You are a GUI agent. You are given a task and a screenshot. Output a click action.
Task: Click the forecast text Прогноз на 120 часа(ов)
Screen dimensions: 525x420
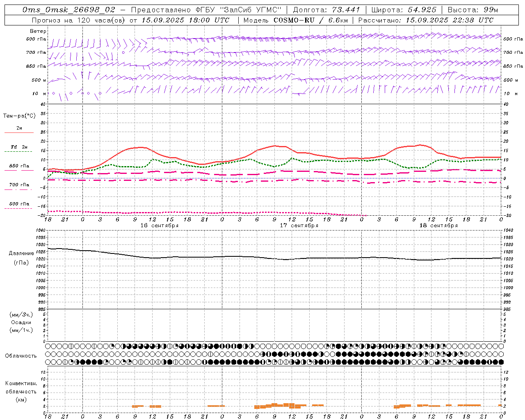[78, 20]
